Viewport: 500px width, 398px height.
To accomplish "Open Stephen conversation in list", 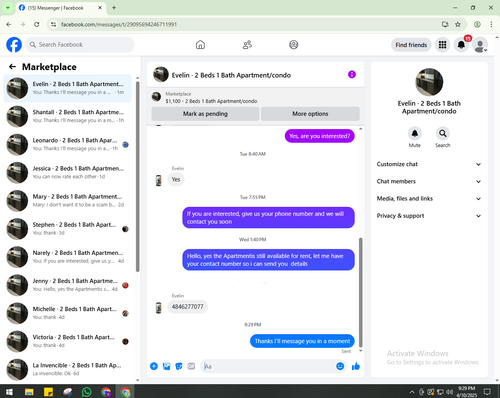I will [x=67, y=229].
